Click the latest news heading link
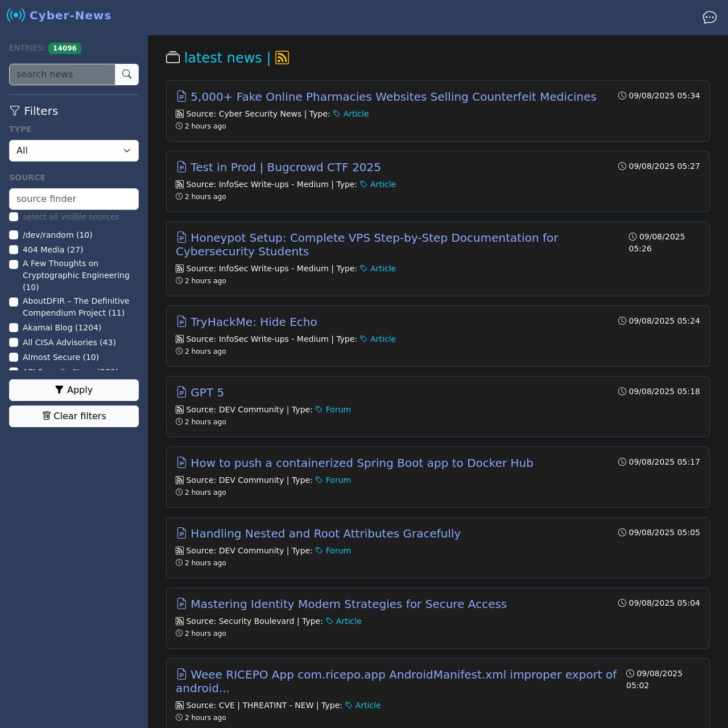 click(x=222, y=58)
